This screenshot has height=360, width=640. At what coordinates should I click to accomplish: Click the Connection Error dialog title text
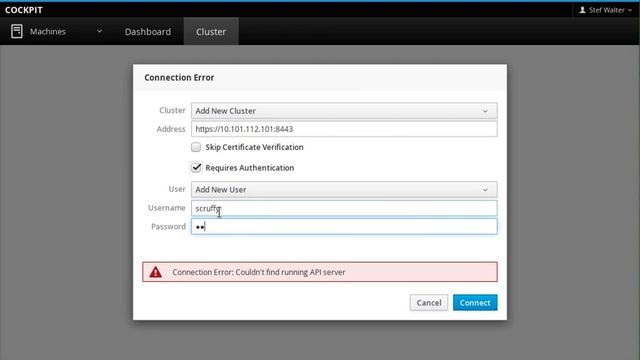[x=179, y=78]
